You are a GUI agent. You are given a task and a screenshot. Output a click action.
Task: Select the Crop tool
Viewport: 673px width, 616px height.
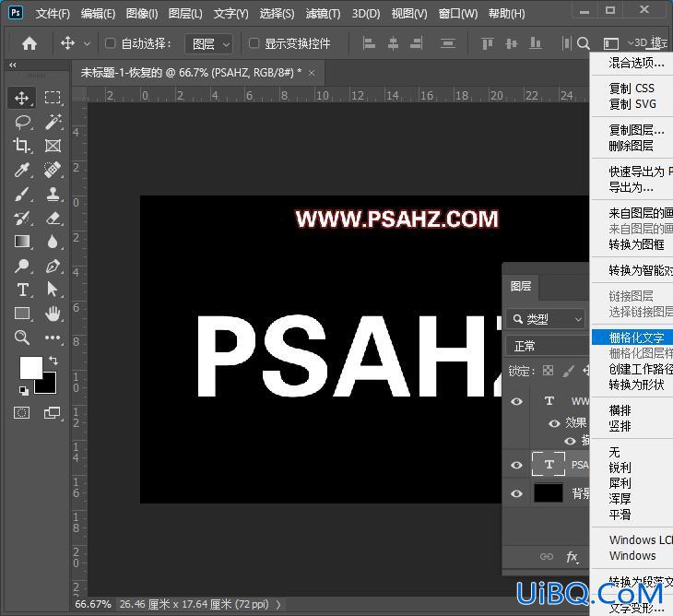click(x=21, y=146)
